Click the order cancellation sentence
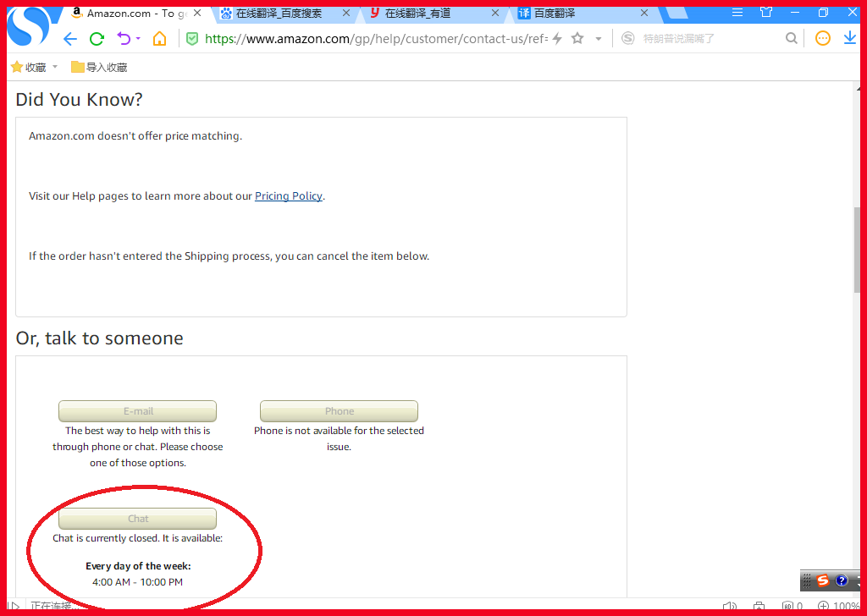The image size is (867, 616). coord(229,256)
